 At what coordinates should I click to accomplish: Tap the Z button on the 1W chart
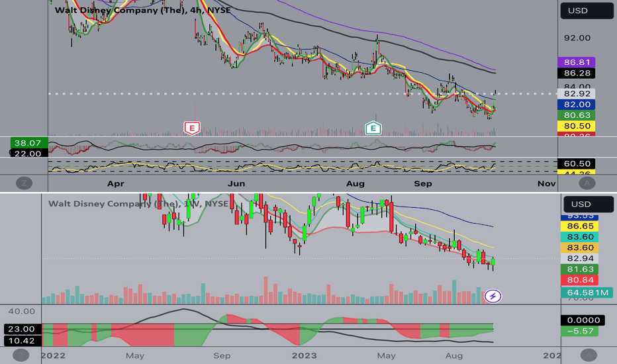coord(21,355)
